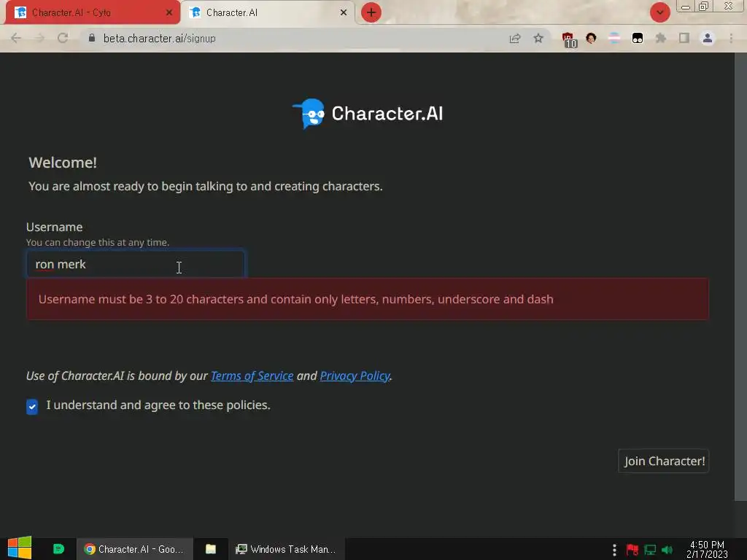
Task: Open File Explorer from the taskbar
Action: coord(211,549)
